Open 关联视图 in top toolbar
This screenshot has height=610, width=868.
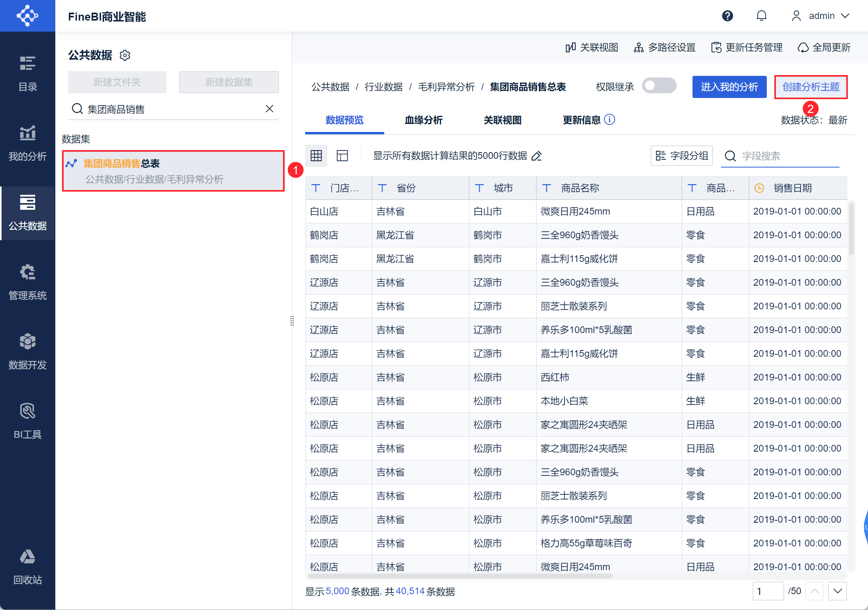click(592, 47)
